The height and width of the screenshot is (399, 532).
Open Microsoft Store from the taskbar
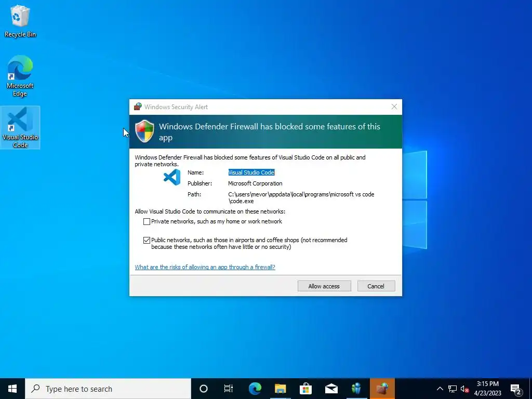(305, 389)
